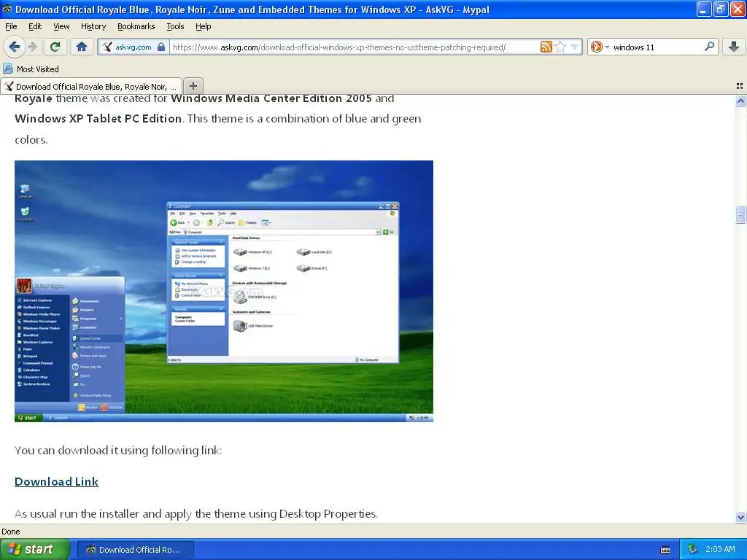Click the scrollbar down arrow
Screen dimensions: 747x560
tap(740, 517)
